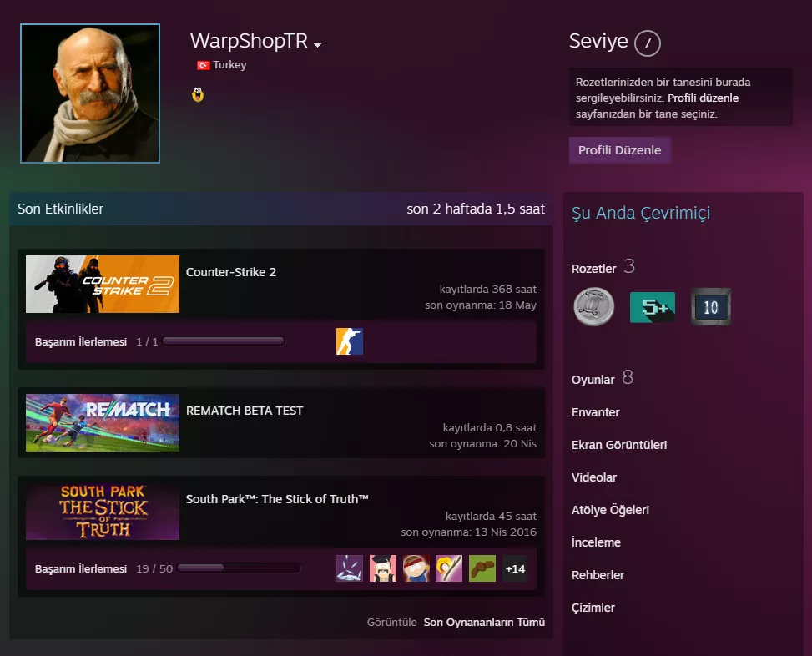Click the silver community badge icon
The image size is (812, 656).
[593, 306]
